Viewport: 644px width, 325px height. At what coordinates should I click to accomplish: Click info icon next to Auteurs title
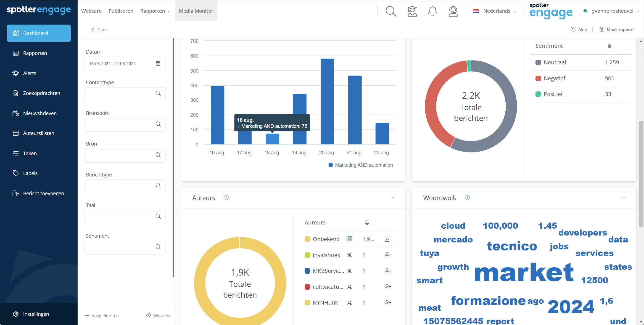coord(226,198)
